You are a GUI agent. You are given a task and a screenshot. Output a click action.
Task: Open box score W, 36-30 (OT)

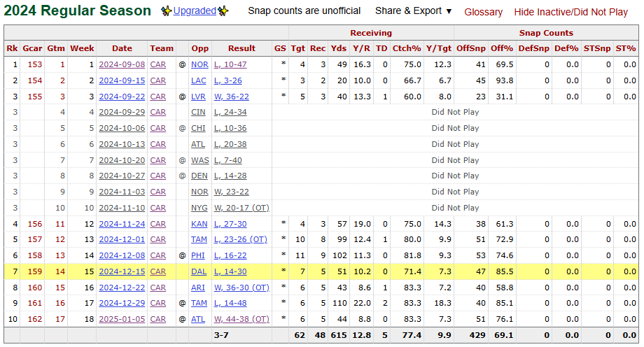[241, 288]
